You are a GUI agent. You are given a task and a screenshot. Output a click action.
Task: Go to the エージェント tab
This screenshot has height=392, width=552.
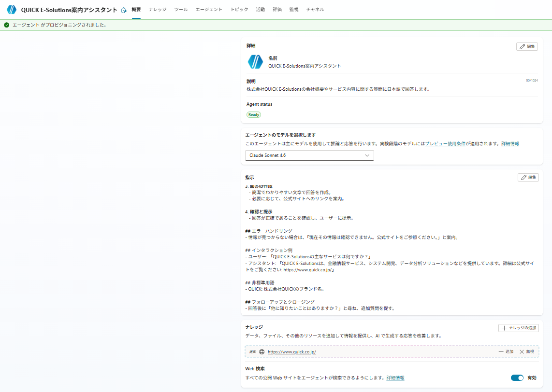click(x=209, y=10)
